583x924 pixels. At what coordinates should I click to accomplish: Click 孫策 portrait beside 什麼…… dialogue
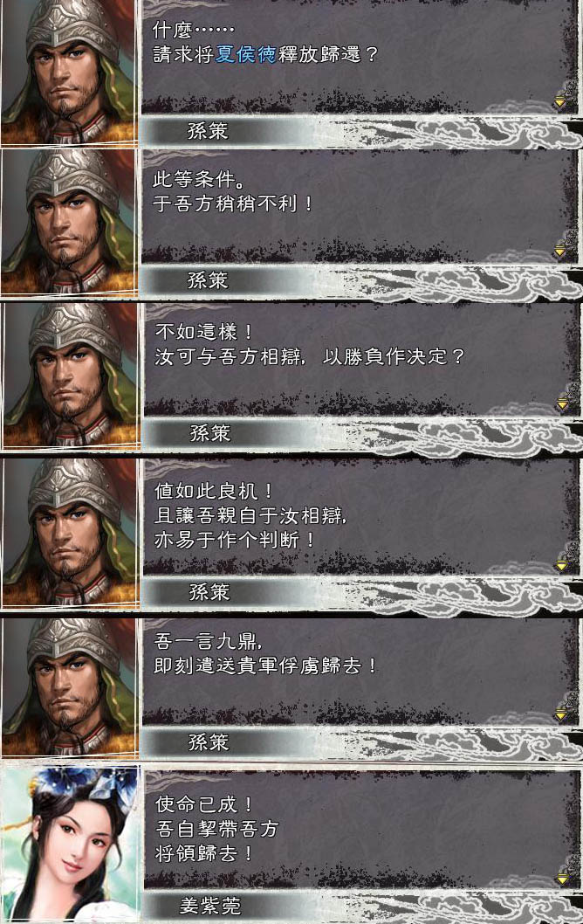point(70,72)
